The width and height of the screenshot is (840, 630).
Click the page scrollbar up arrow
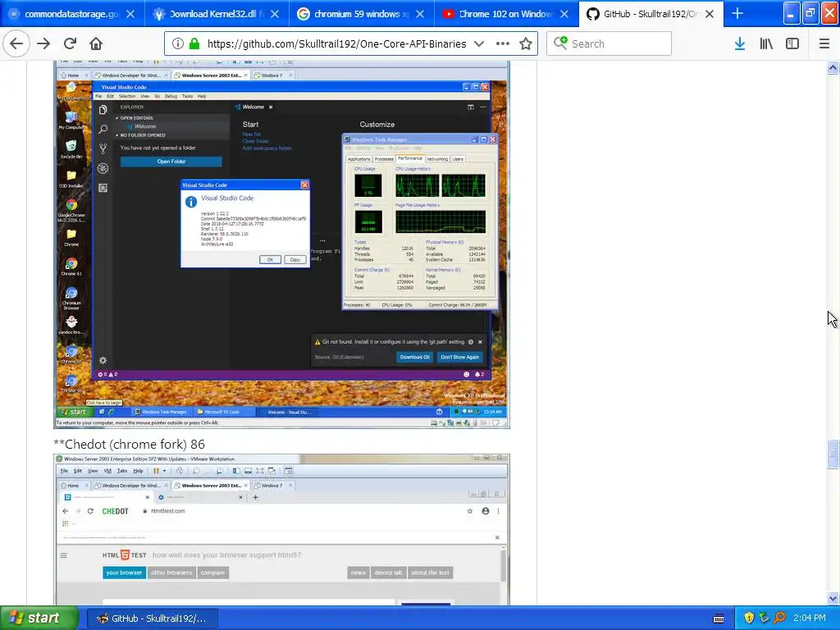833,67
